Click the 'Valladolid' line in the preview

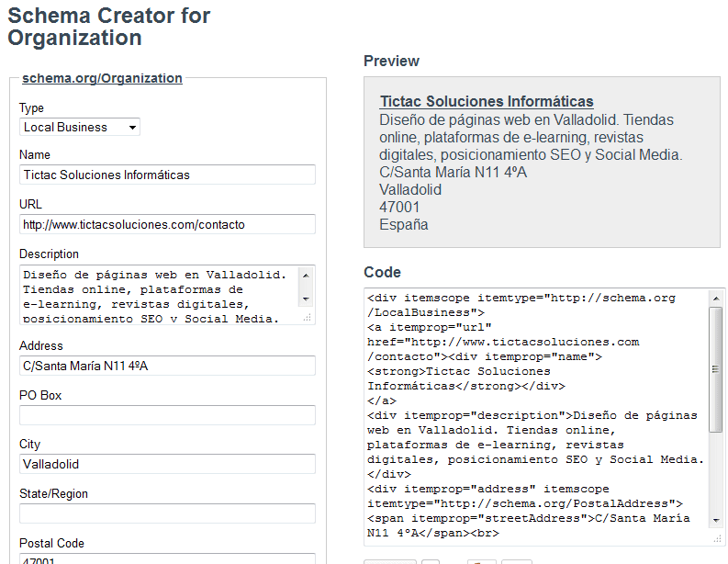410,189
